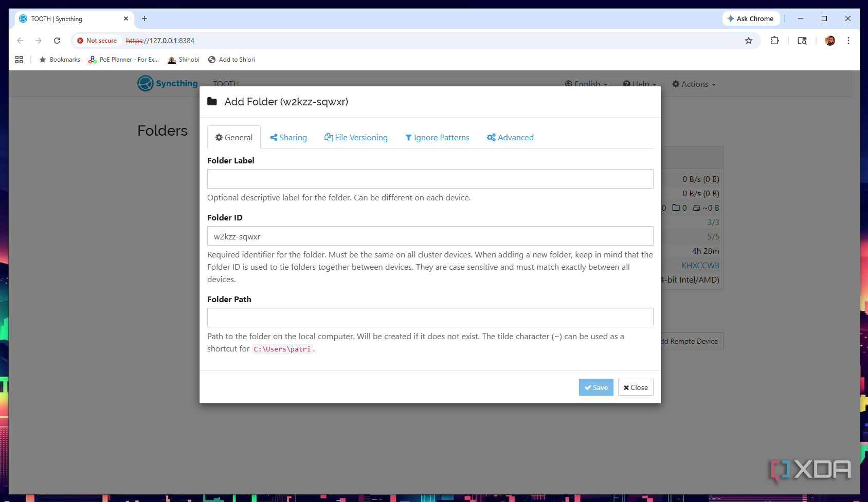The image size is (868, 502).
Task: Reload the page in Chrome
Action: pyautogui.click(x=57, y=41)
